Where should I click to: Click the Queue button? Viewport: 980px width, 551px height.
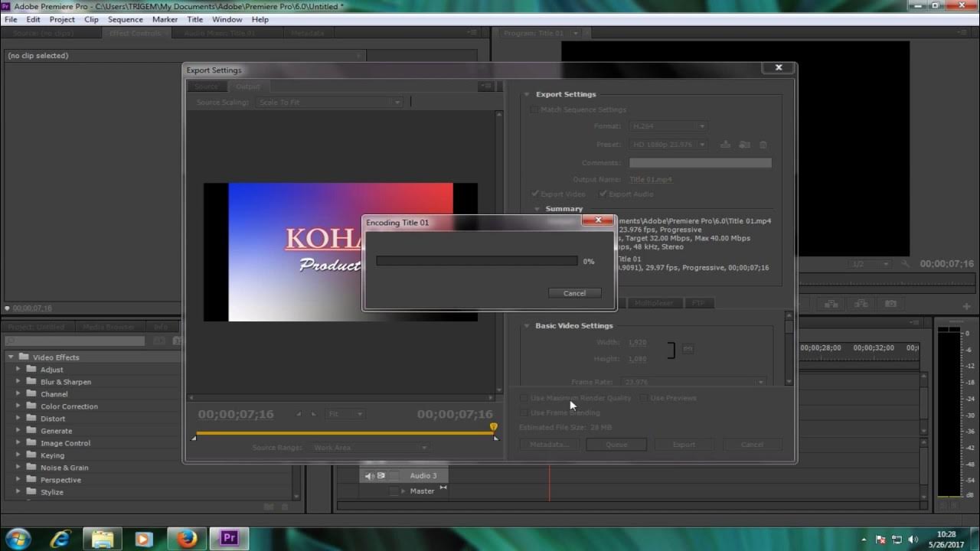[616, 444]
